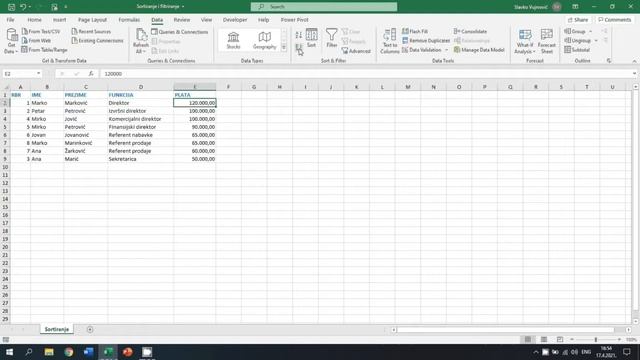The image size is (640, 360).
Task: Open Chrome from taskbar
Action: pos(69,352)
